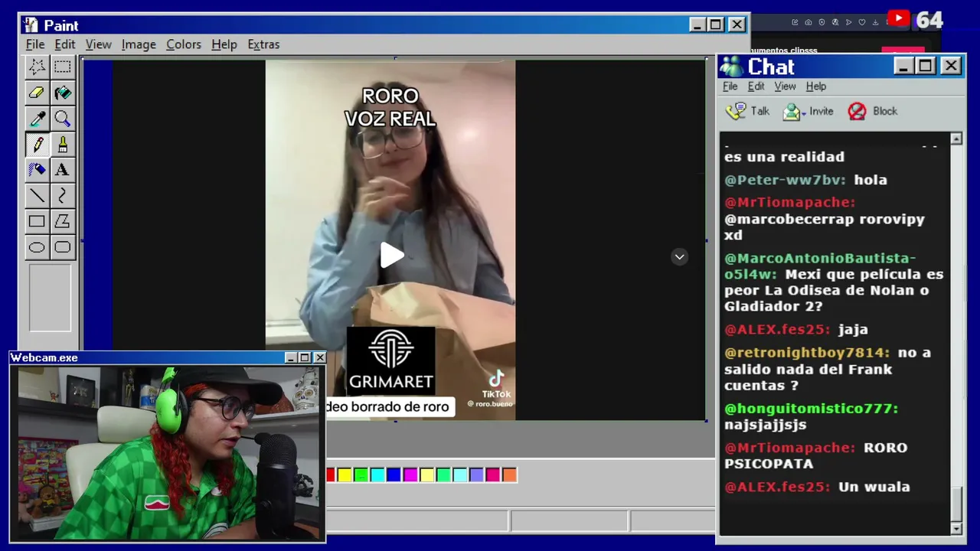The image size is (980, 551).
Task: Click the GRIMARET logo overlay
Action: pyautogui.click(x=391, y=360)
